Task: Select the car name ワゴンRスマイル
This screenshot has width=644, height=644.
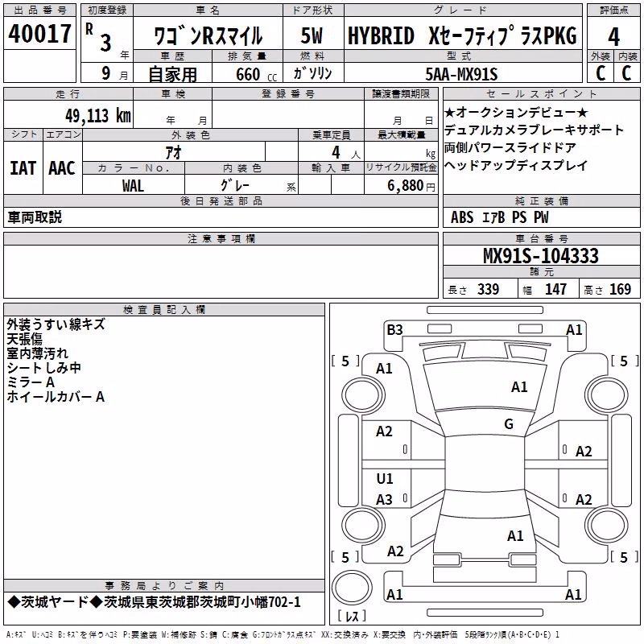Action: point(208,35)
